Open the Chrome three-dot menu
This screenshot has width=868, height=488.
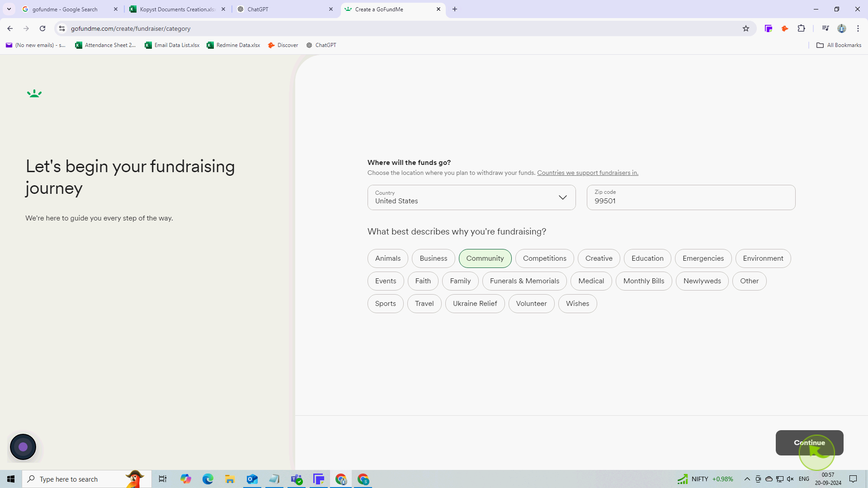pyautogui.click(x=858, y=28)
